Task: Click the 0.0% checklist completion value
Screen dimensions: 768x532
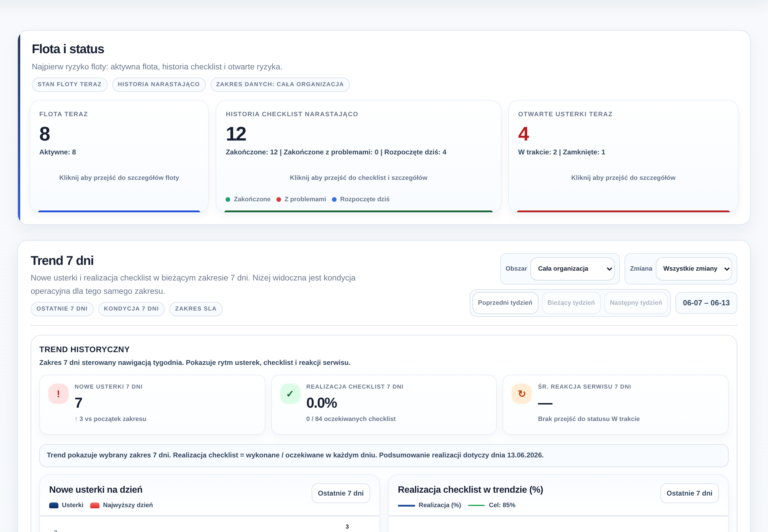Action: (321, 403)
